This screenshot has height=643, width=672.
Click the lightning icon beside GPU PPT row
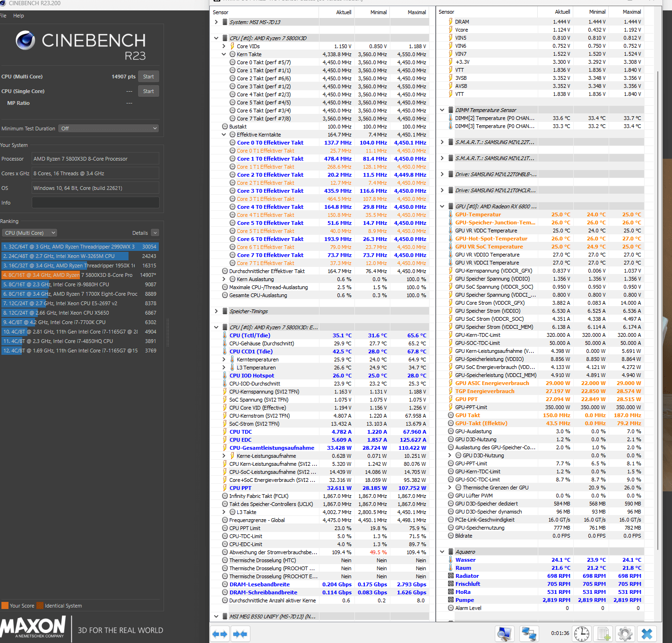(451, 399)
